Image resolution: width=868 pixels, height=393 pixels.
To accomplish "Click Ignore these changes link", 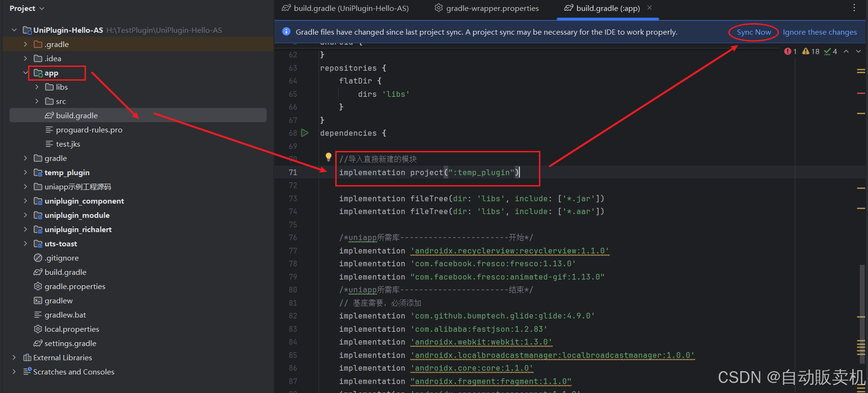I will pos(820,32).
